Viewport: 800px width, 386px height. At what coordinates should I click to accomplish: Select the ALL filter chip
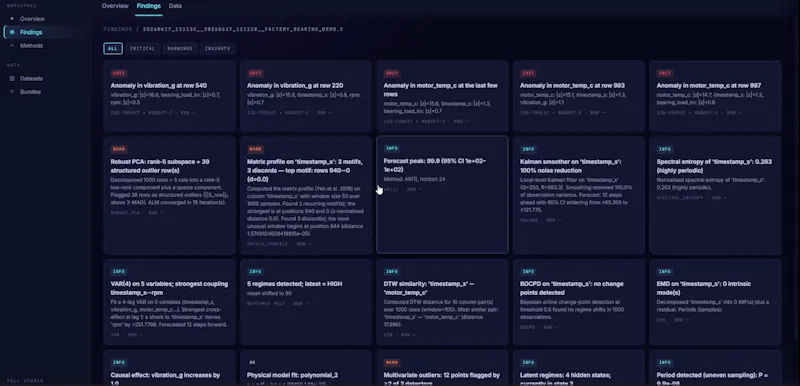[113, 48]
